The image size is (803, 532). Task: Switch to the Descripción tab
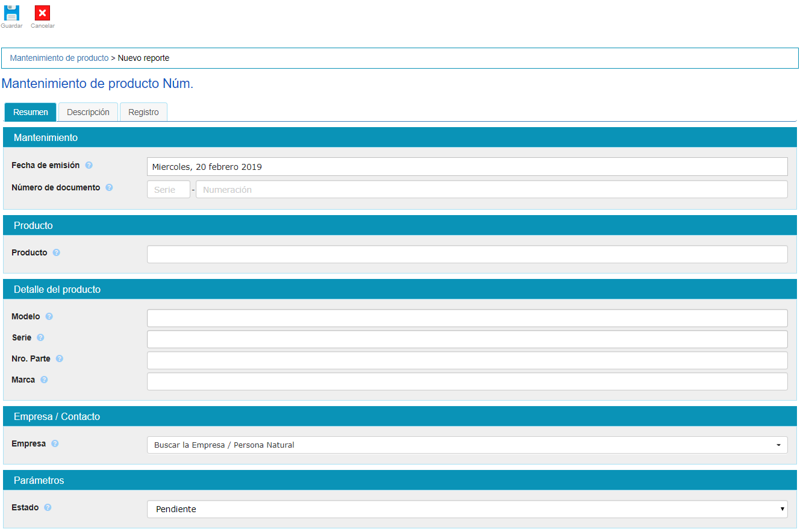point(88,112)
